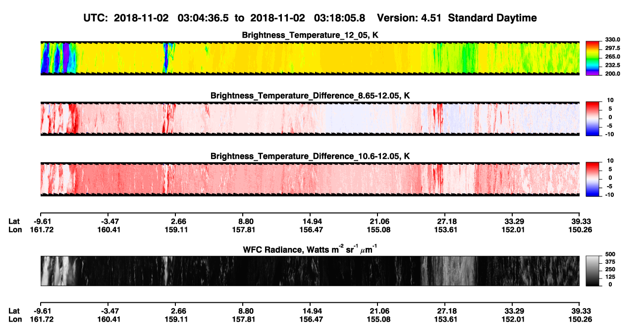The width and height of the screenshot is (644, 330).
Task: Click the -10 label on 10.6-12.05 colorbar
Action: [x=610, y=194]
